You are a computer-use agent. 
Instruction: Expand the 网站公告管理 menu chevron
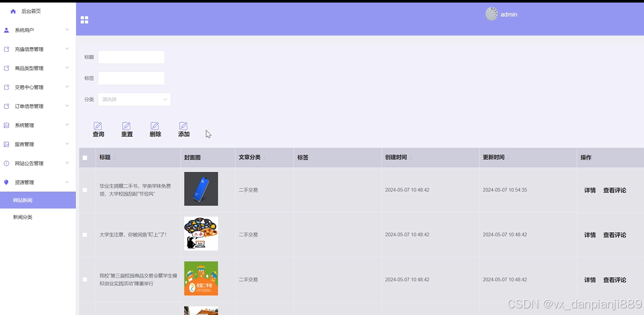[x=67, y=163]
